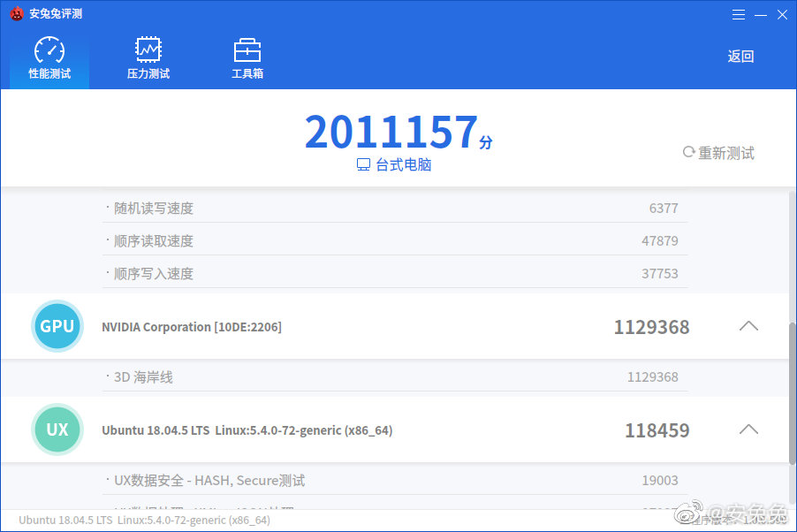Image resolution: width=797 pixels, height=532 pixels.
Task: Select the 随机读写速度 row
Action: pyautogui.click(x=396, y=208)
